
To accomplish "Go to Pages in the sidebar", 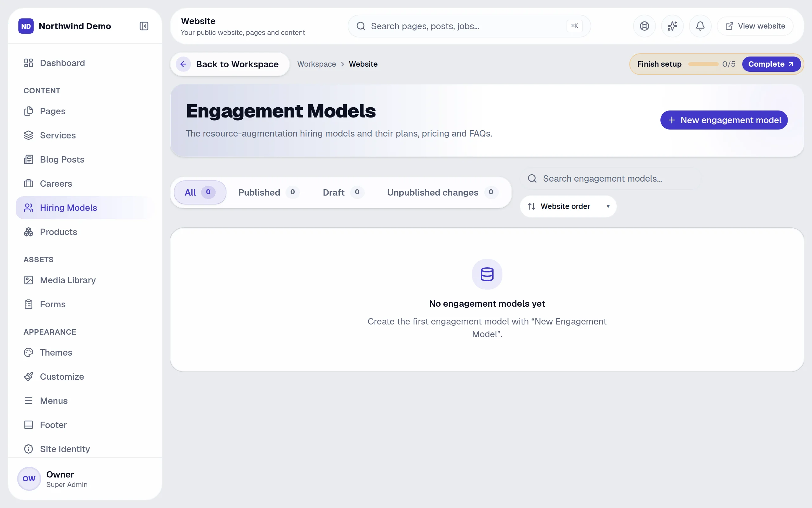I will (x=85, y=111).
